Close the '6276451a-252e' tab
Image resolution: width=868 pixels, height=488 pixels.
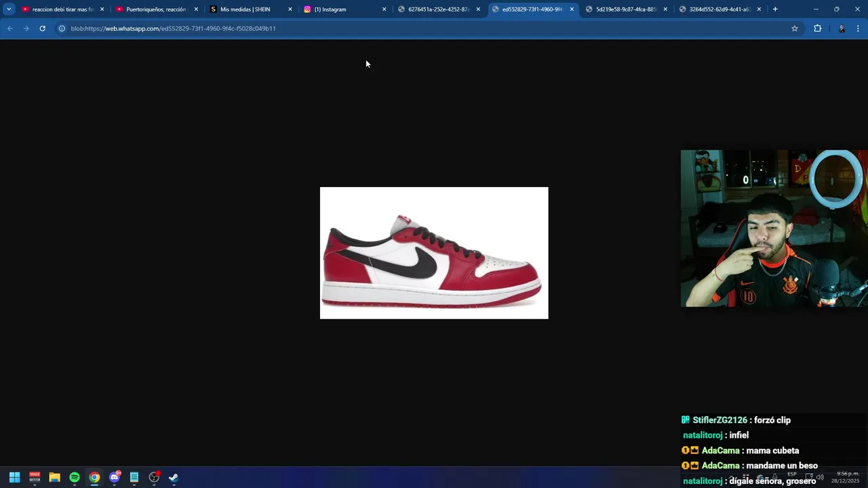(x=478, y=9)
